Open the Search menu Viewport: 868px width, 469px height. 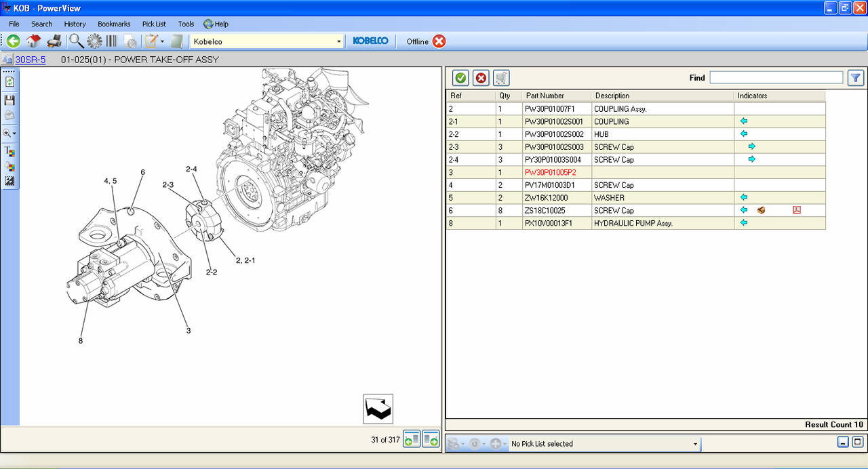(x=41, y=24)
